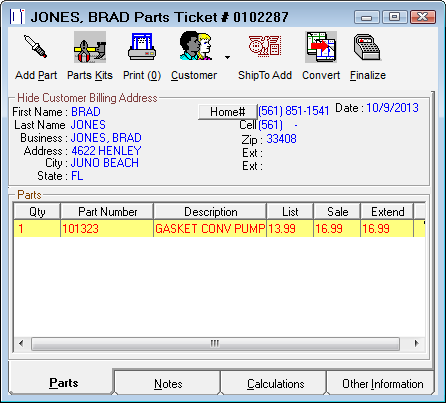Screen dimensions: 446x403
Task: Click the Print printer icon
Action: point(142,47)
